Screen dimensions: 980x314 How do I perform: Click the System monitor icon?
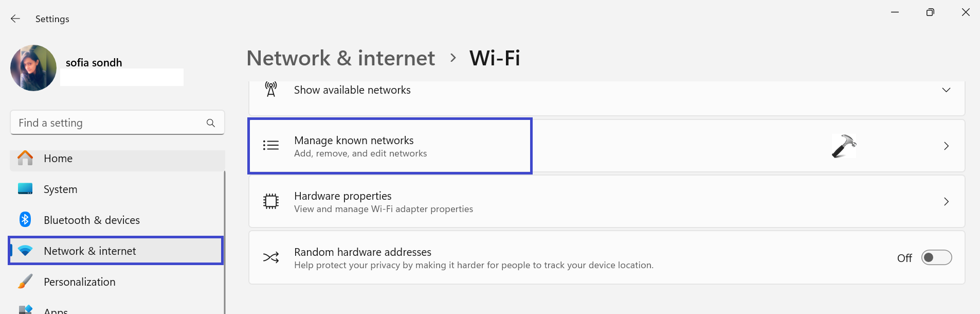(x=25, y=189)
